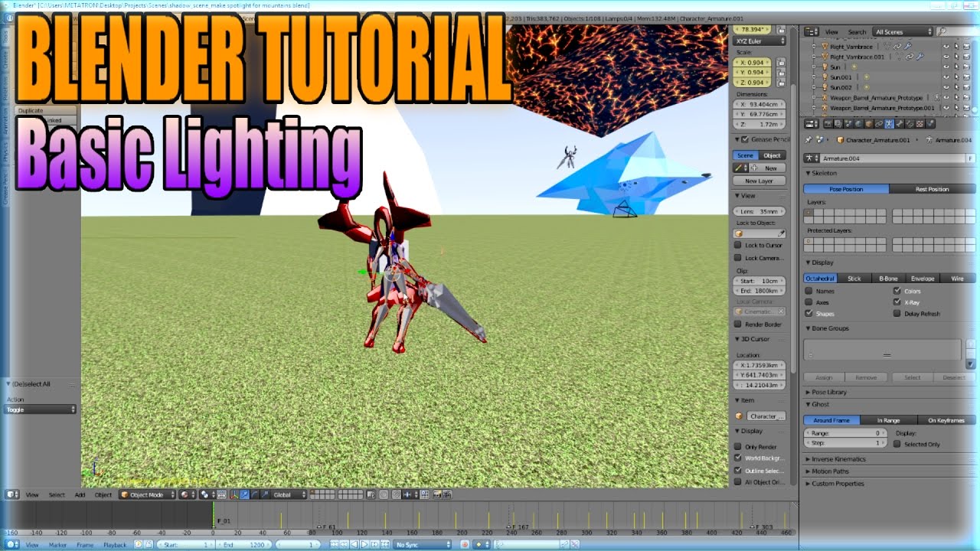Click the Timeline editor type icon

point(12,544)
